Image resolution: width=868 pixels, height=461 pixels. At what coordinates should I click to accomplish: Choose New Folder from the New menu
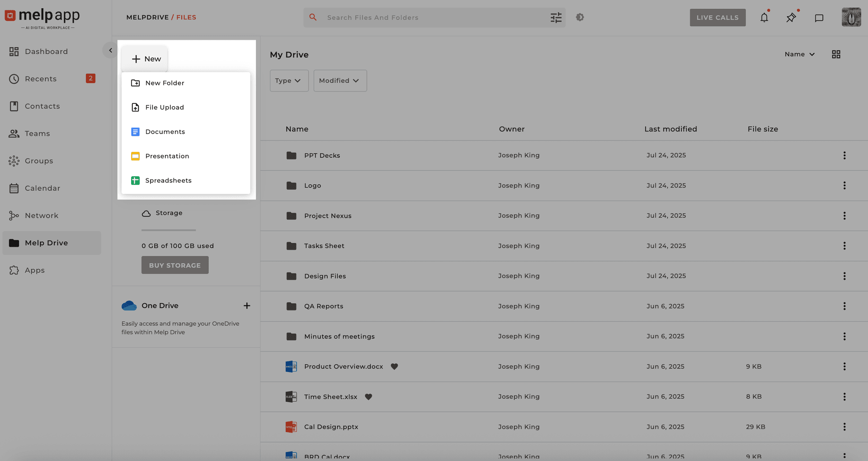[165, 83]
